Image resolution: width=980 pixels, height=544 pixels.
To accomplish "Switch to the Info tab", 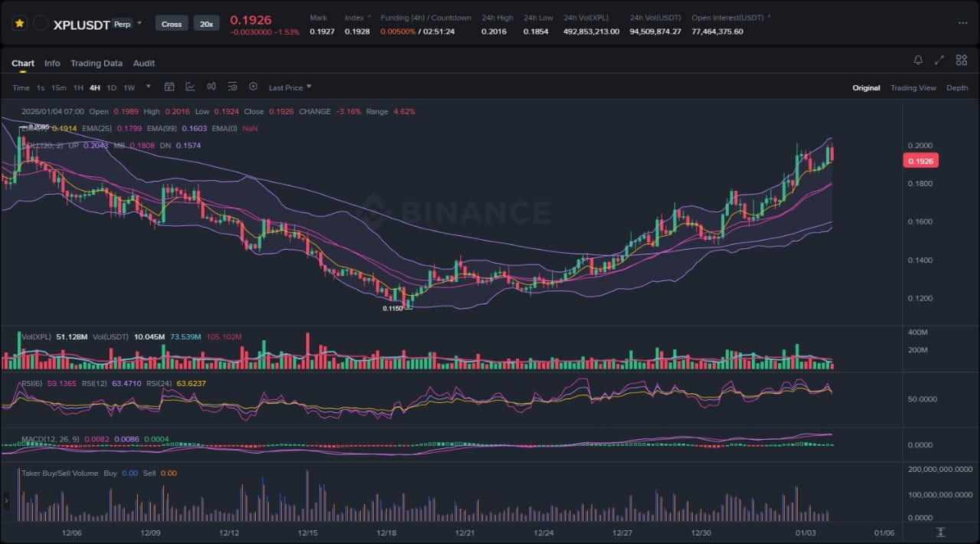I will [52, 63].
